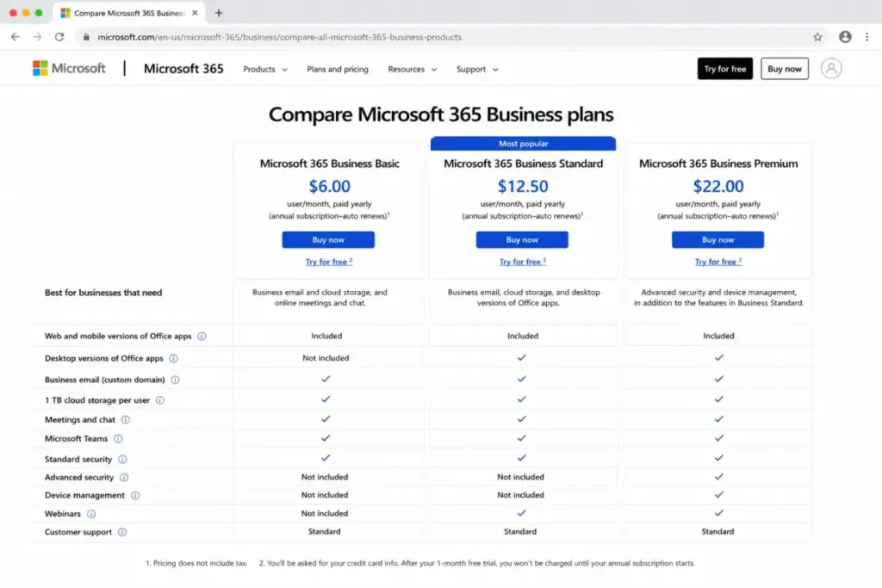Try for free link under Business Premium
Screen dimensions: 882x588
point(717,262)
